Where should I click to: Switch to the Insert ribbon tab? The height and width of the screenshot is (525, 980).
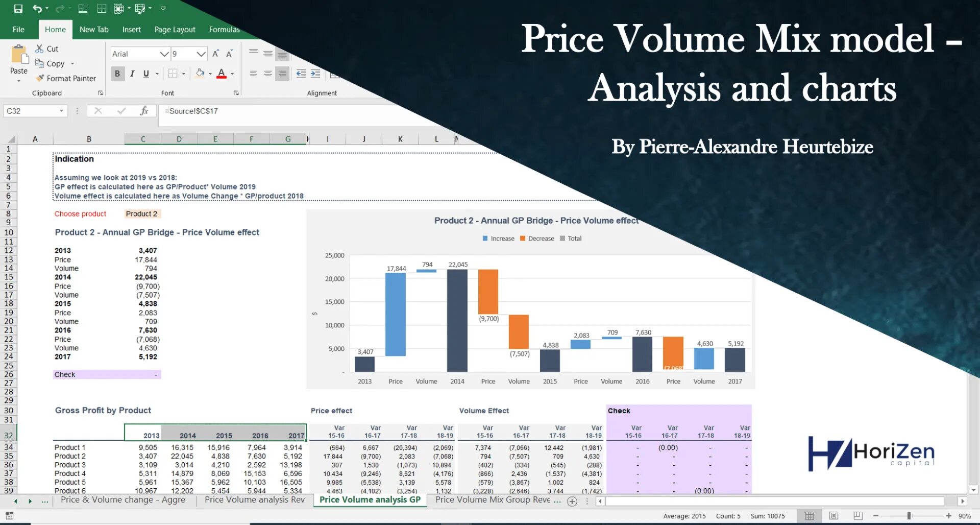[x=131, y=29]
